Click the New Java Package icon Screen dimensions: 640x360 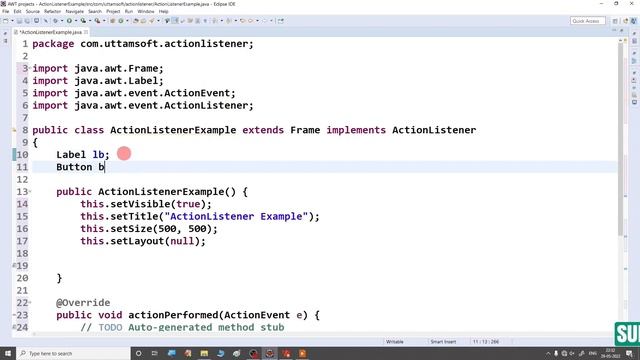pos(113,21)
